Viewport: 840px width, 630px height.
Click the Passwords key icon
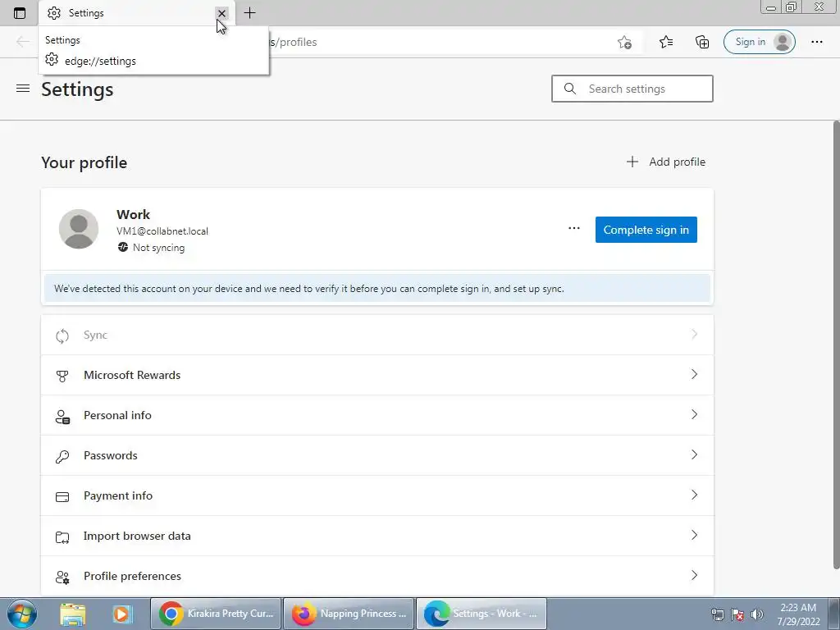[x=62, y=456]
